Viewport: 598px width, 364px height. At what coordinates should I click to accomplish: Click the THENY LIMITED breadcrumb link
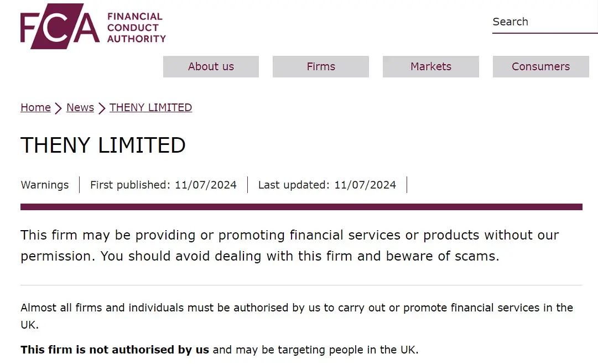coord(150,108)
